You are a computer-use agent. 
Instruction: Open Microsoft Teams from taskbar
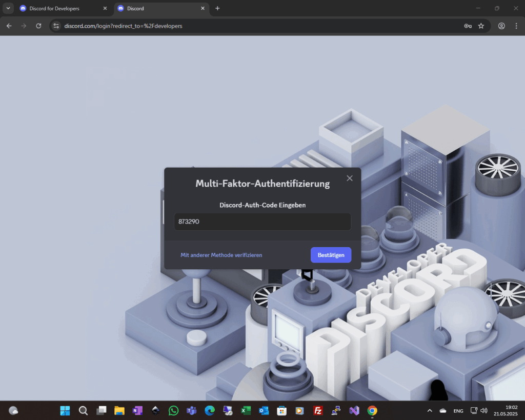192,411
